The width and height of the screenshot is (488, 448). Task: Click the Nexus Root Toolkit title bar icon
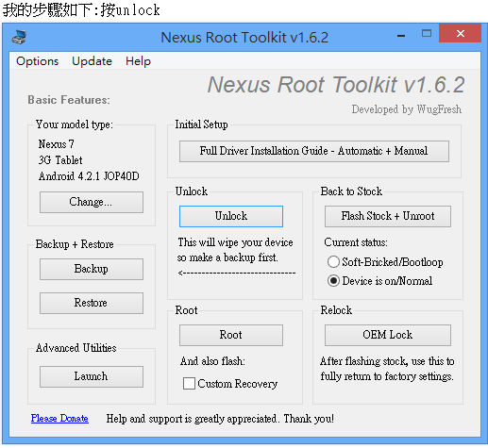(x=19, y=37)
